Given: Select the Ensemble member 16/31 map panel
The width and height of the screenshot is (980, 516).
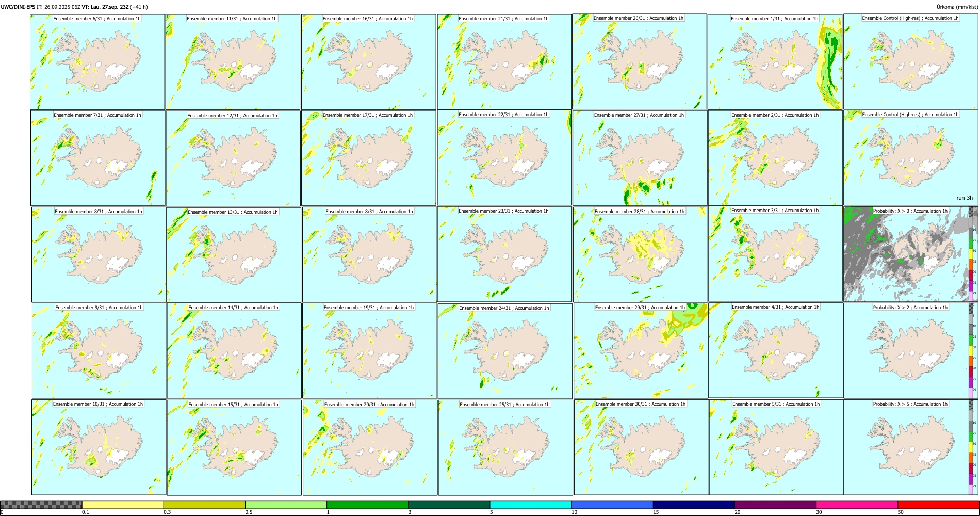Looking at the screenshot, I should point(369,62).
